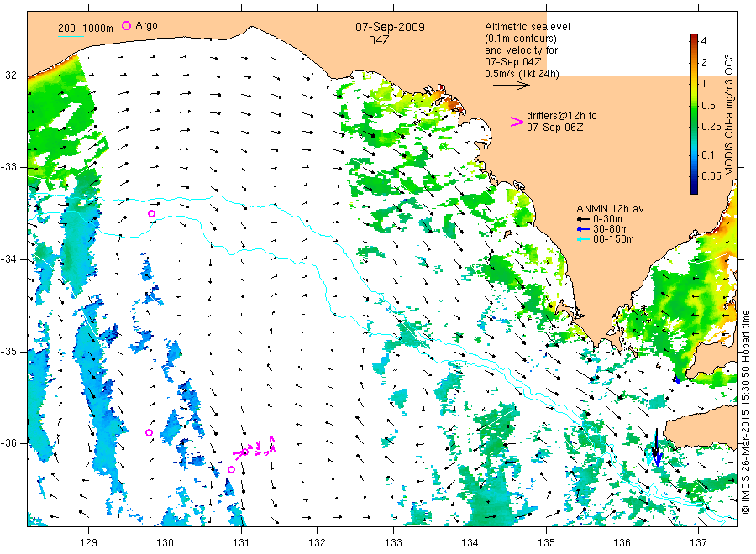
Task: Click the black 0-30m arrow legend symbol
Action: [x=584, y=219]
